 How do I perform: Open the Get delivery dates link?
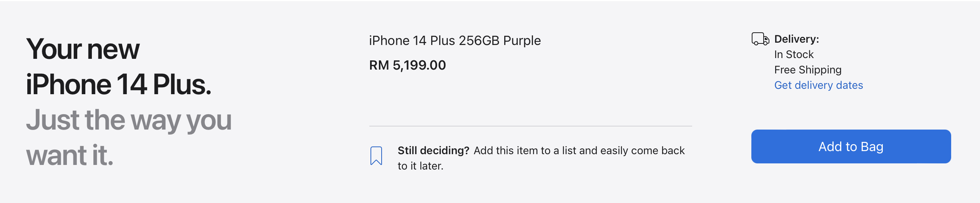tap(818, 85)
